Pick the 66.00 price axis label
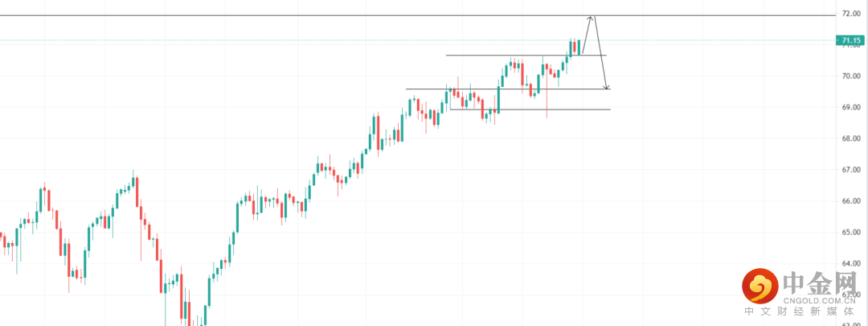Screen dimensions: 868x326 851,201
